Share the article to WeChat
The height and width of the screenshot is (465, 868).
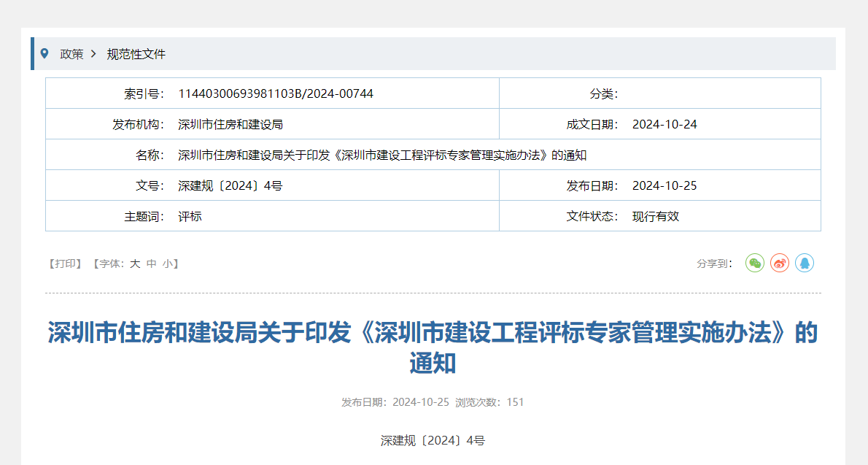point(755,264)
